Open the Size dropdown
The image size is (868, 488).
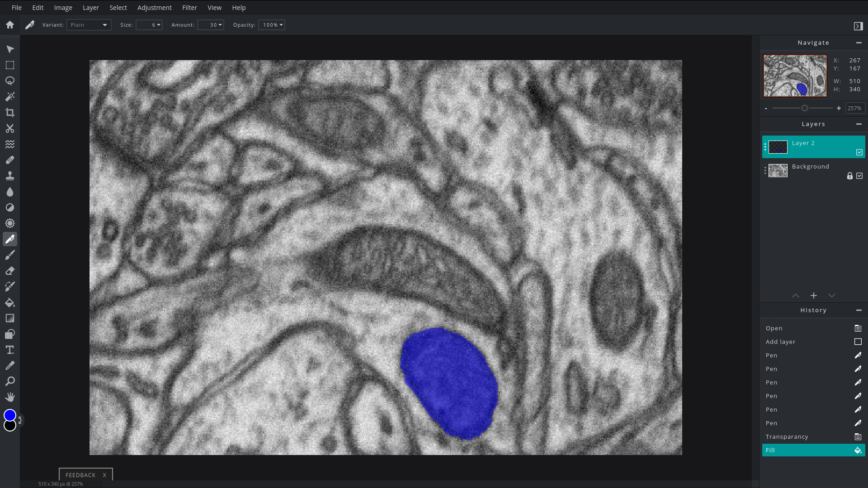pyautogui.click(x=149, y=25)
